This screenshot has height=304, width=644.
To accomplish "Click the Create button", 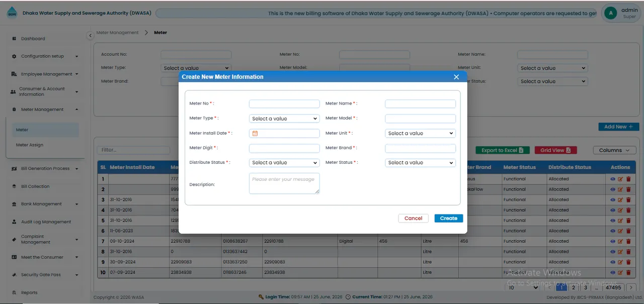I will click(x=449, y=218).
